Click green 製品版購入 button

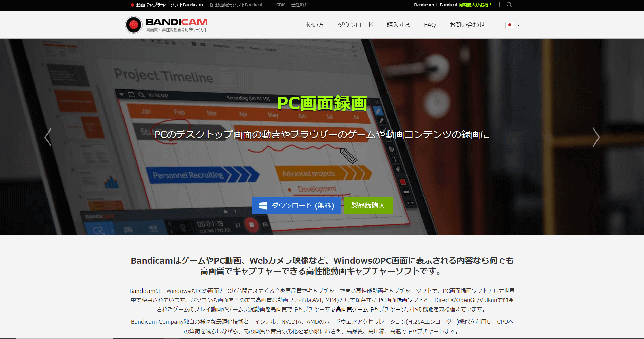(368, 205)
